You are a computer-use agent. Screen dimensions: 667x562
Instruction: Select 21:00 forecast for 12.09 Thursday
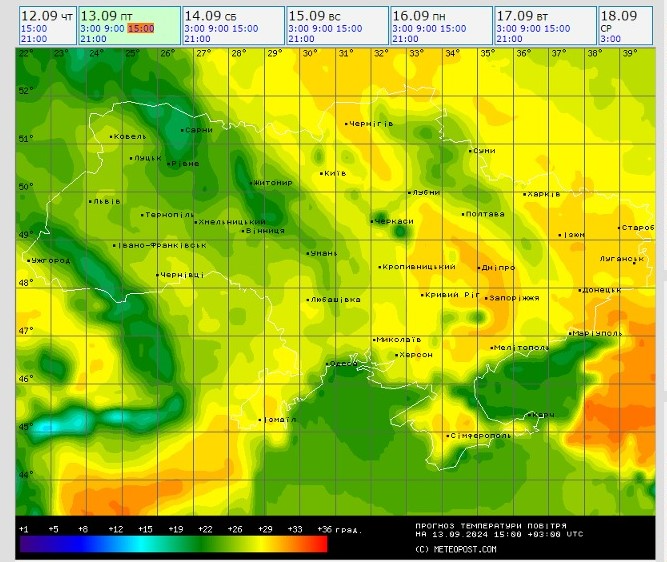(x=33, y=39)
